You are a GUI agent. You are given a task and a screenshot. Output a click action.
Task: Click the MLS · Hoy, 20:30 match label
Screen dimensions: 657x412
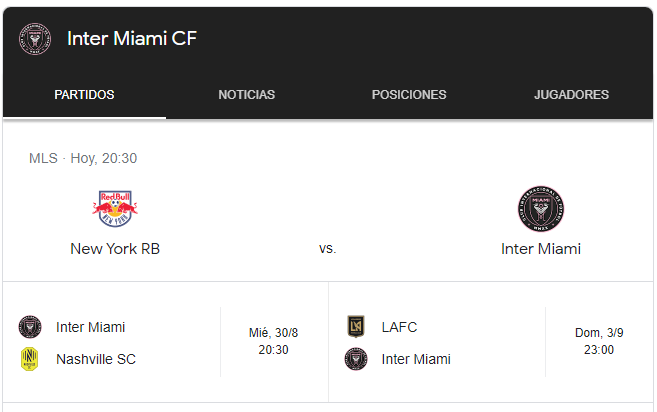(x=83, y=158)
